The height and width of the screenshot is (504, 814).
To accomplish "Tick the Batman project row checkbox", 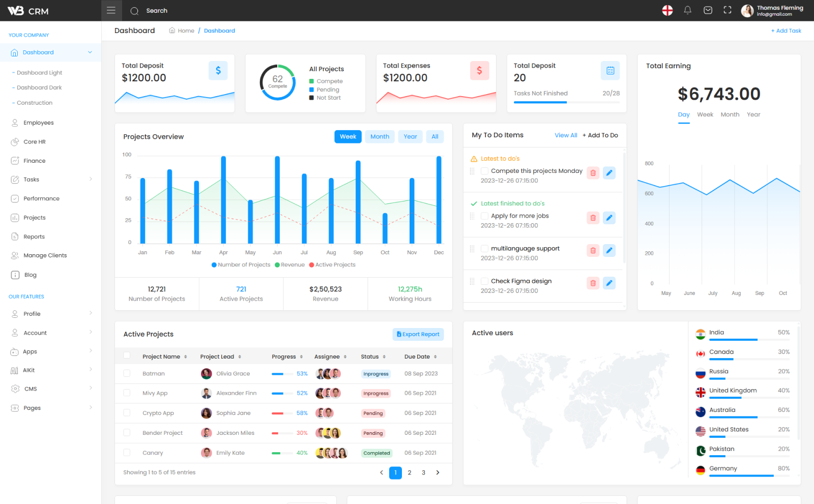I will coord(127,373).
